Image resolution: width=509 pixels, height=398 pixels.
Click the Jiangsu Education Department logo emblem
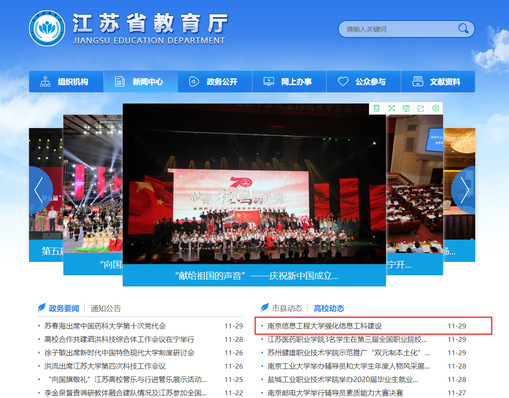tap(47, 28)
